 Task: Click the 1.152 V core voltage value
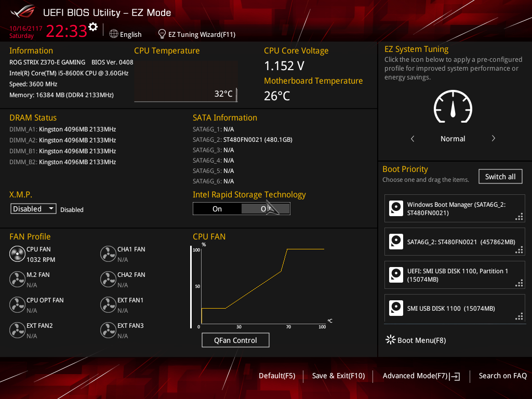pyautogui.click(x=284, y=66)
